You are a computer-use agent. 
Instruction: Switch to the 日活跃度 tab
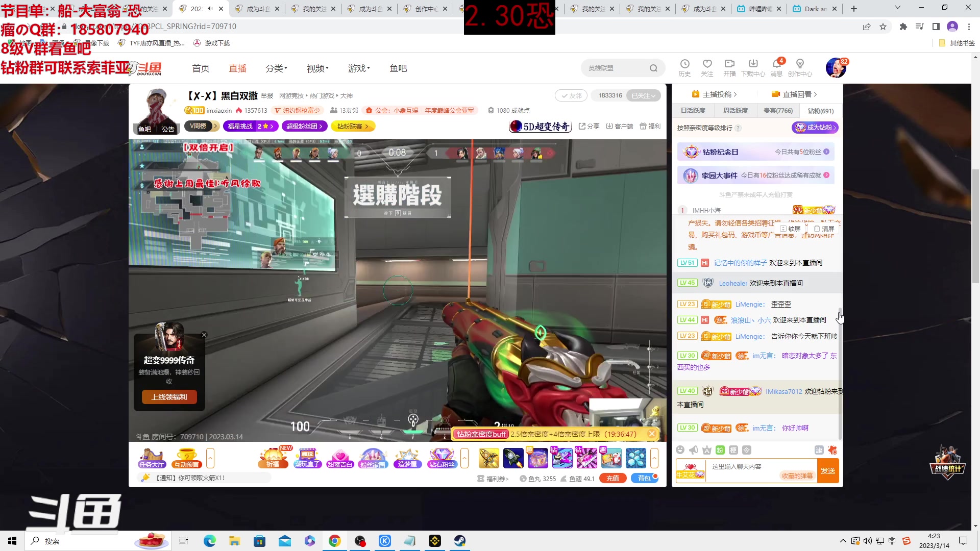click(693, 110)
